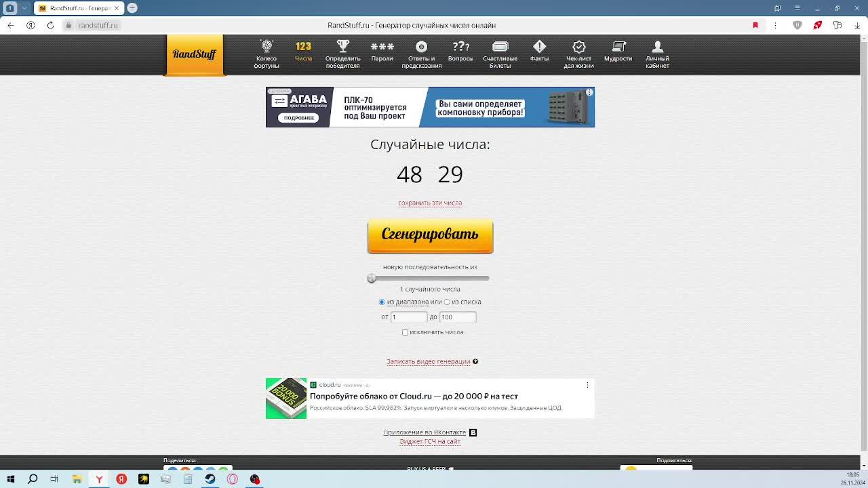This screenshot has height=488, width=868.
Task: Open the Cloud.ru ad options menu
Action: (x=587, y=385)
